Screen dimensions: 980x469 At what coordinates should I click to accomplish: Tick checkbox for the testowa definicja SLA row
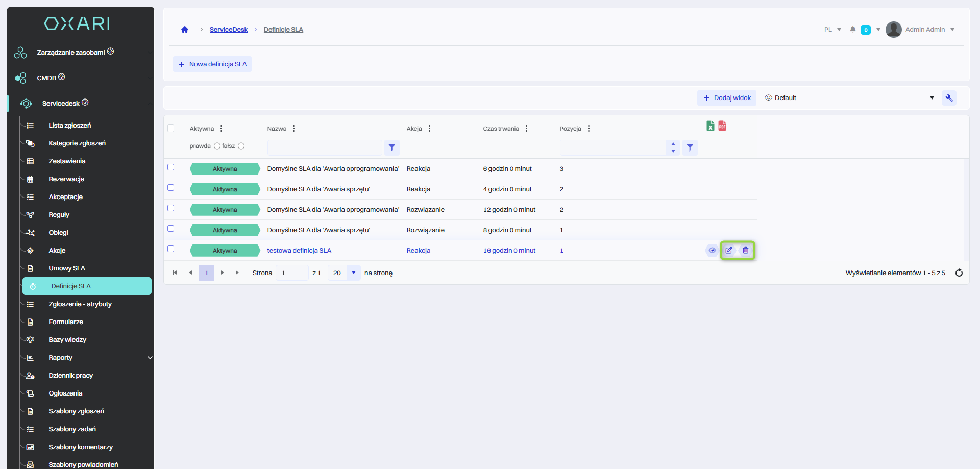171,249
